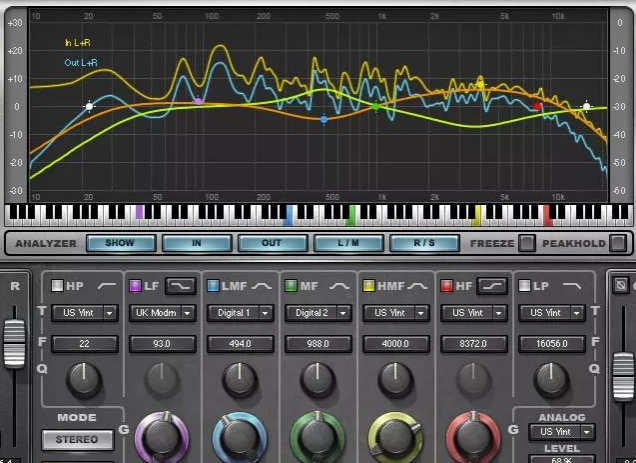636x463 pixels.
Task: Open the HF band US Vint type dropdown
Action: tap(474, 313)
